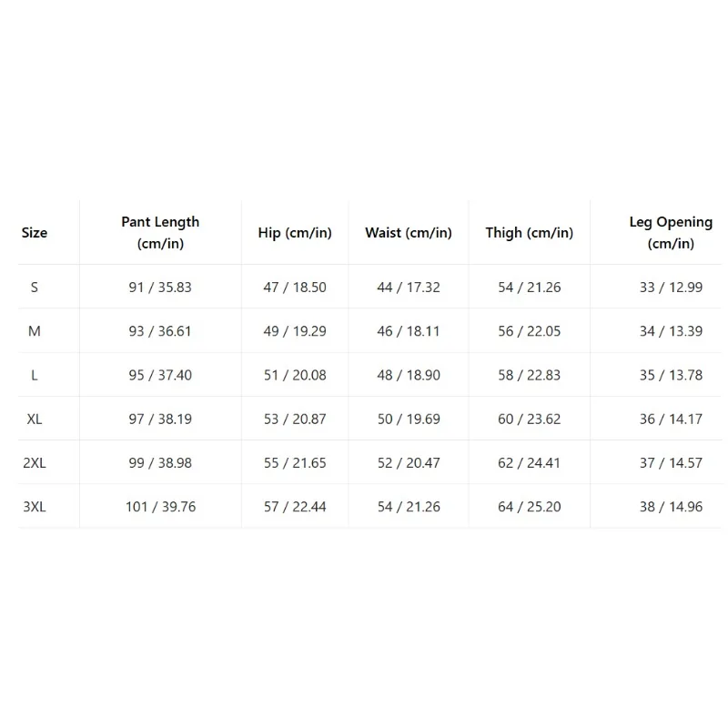Screen dimensions: 728x728
Task: Click pant length value 91 / 35.83
Action: tap(160, 288)
